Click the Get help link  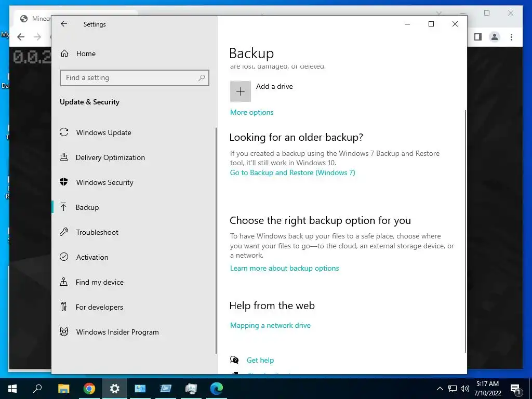260,361
